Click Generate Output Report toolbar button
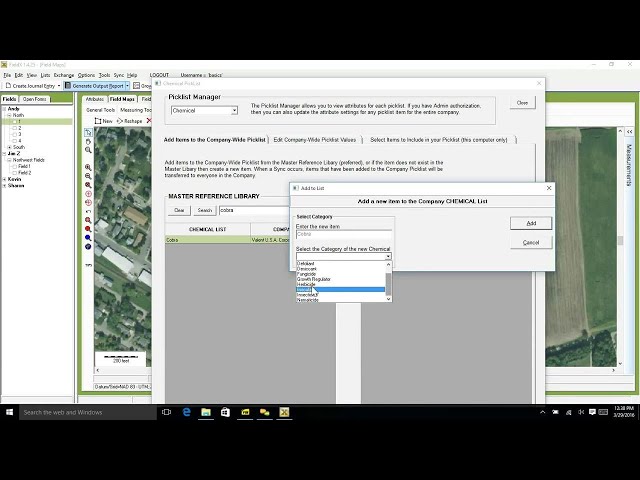The width and height of the screenshot is (640, 480). pos(94,86)
